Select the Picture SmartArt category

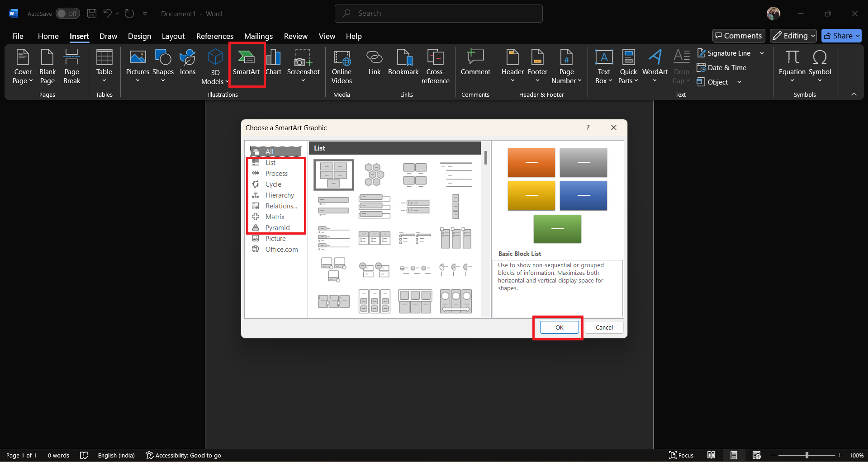276,239
